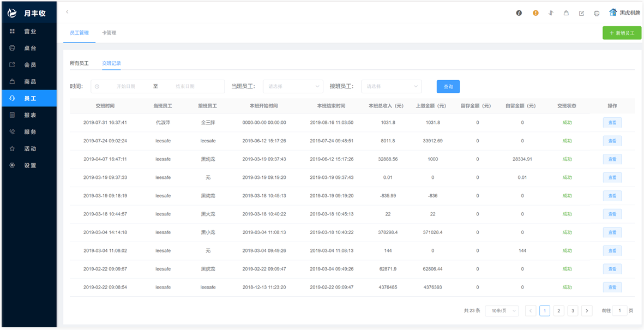Click the edit pencil icon in header
644x330 pixels.
click(x=581, y=13)
